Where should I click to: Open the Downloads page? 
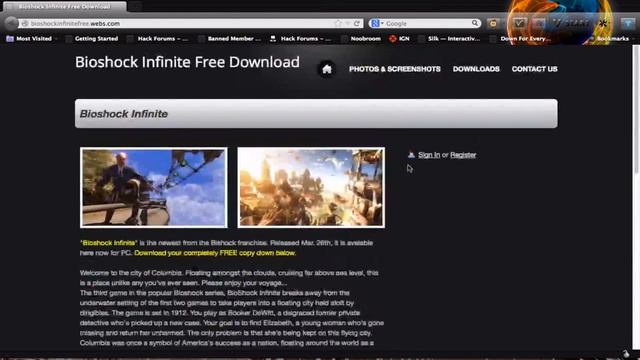[x=476, y=69]
